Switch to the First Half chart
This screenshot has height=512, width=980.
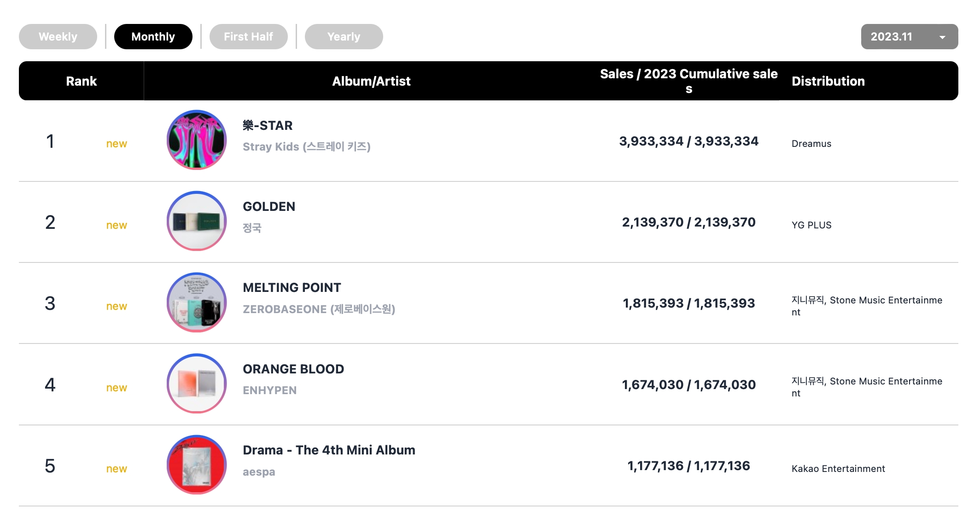coord(249,37)
